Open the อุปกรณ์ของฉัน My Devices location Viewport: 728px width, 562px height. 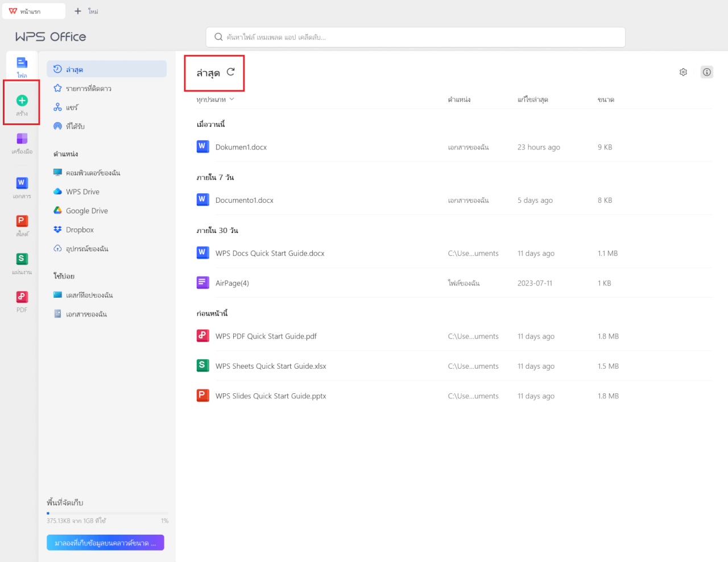(x=106, y=248)
